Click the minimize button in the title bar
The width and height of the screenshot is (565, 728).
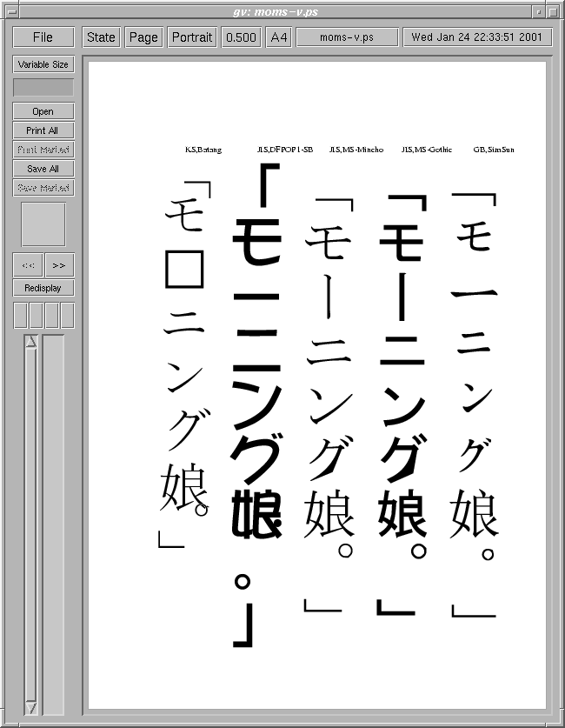539,10
